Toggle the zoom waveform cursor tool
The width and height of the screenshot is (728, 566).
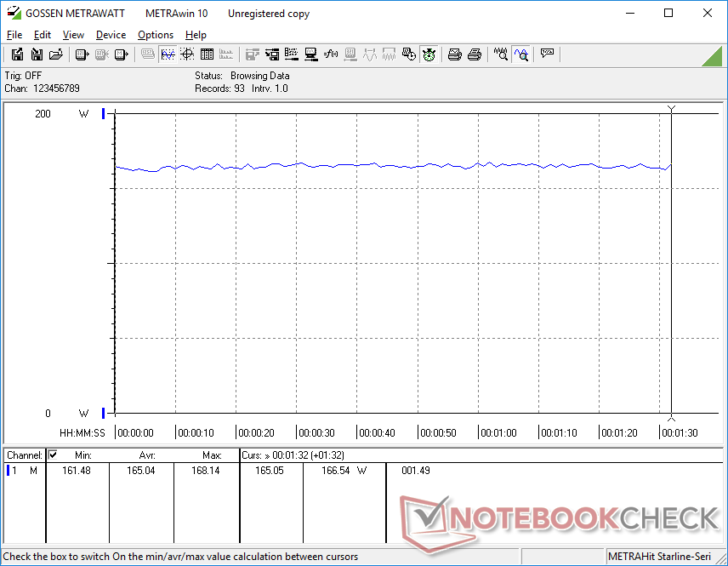[x=521, y=54]
